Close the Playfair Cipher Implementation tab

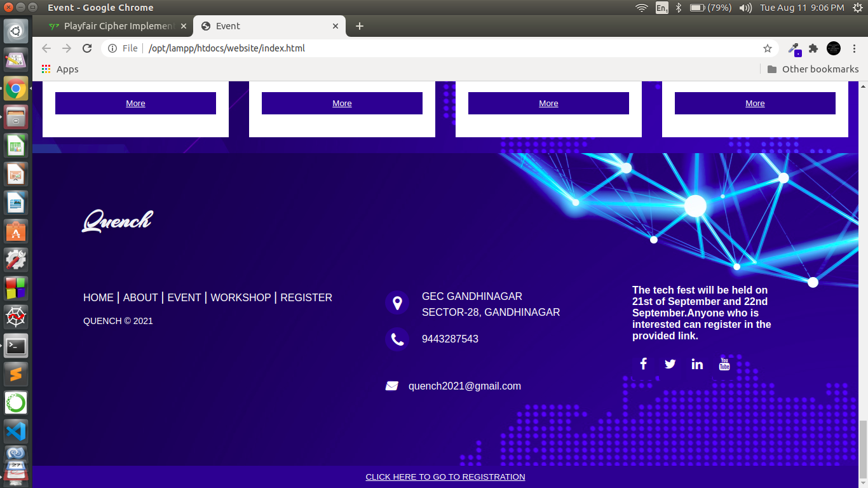(184, 26)
